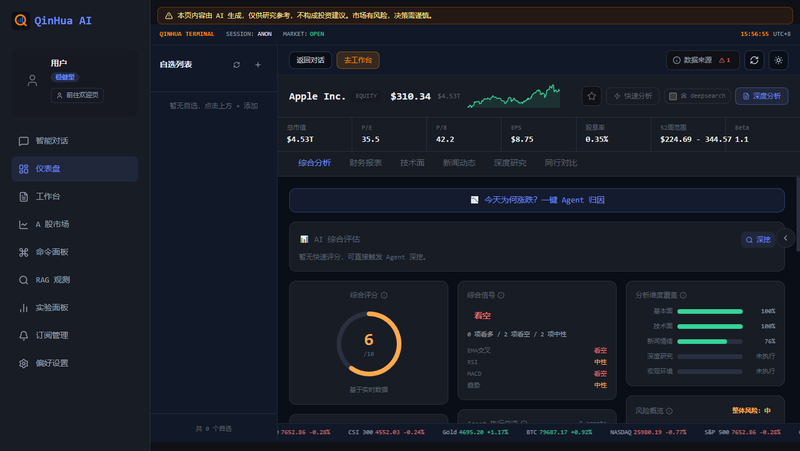Tick the deepsearch checkbox

tap(672, 96)
